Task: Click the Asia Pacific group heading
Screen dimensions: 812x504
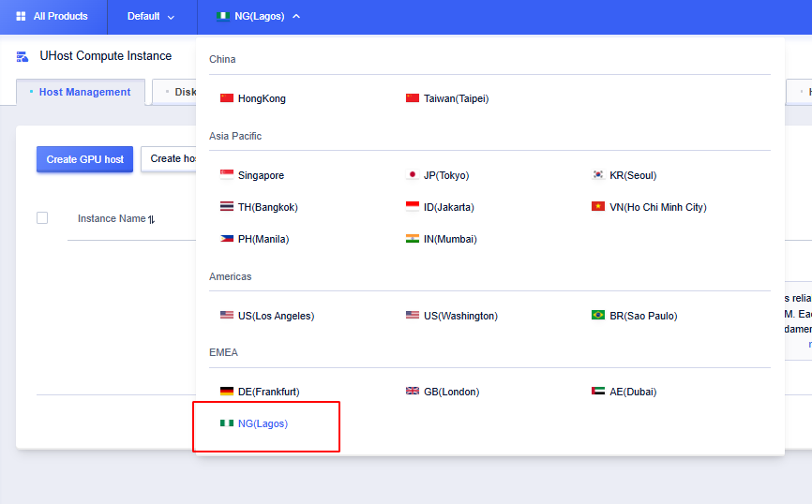Action: coord(235,136)
